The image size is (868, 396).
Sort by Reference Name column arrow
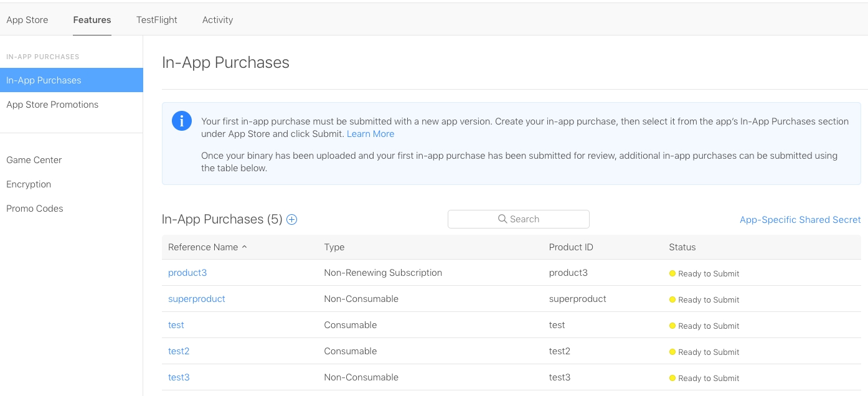point(244,247)
